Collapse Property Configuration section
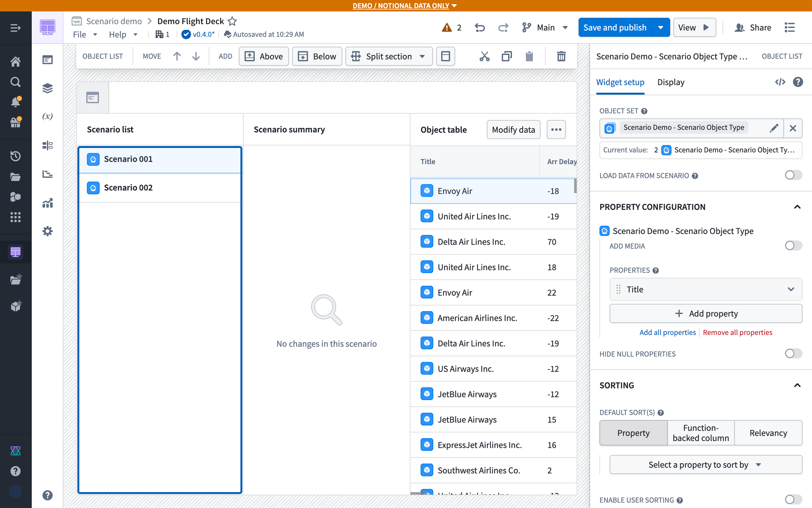Viewport: 812px width, 508px height. point(798,207)
